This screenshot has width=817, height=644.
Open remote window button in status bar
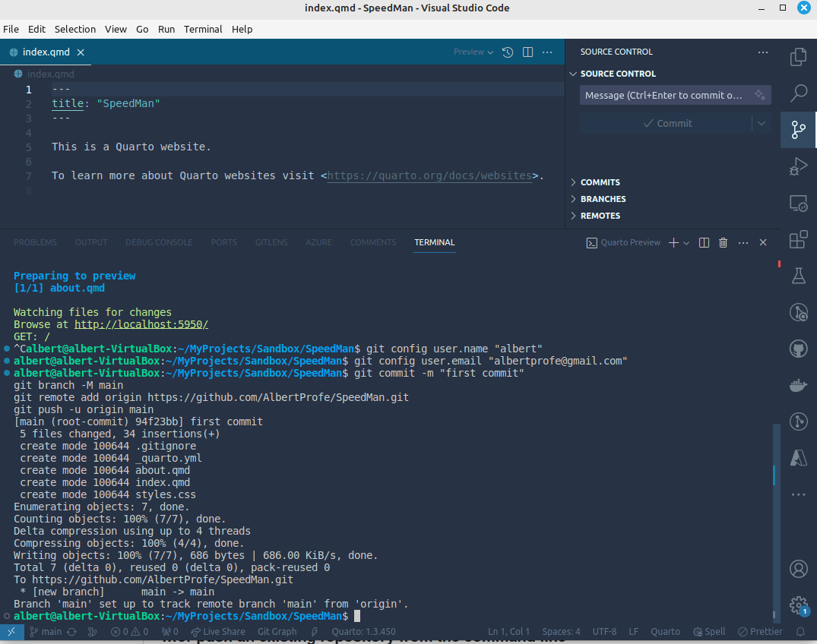coord(11,632)
